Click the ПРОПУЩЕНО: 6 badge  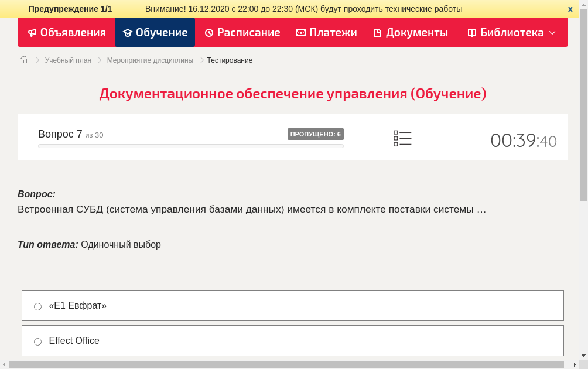point(316,134)
